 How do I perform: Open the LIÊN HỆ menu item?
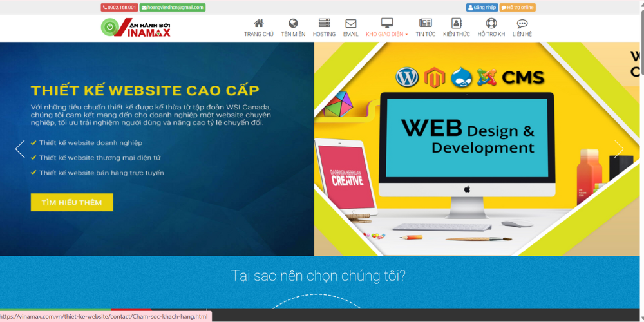522,35
